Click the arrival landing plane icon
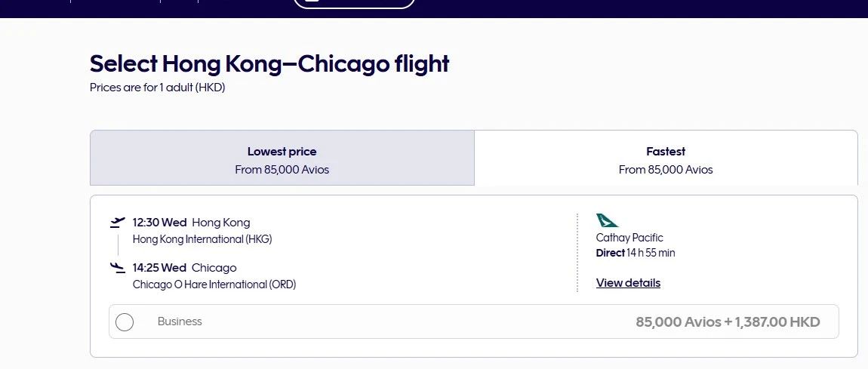868x369 pixels. (117, 267)
